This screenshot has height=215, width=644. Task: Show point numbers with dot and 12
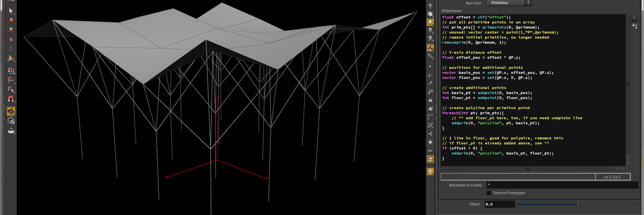tap(430, 91)
